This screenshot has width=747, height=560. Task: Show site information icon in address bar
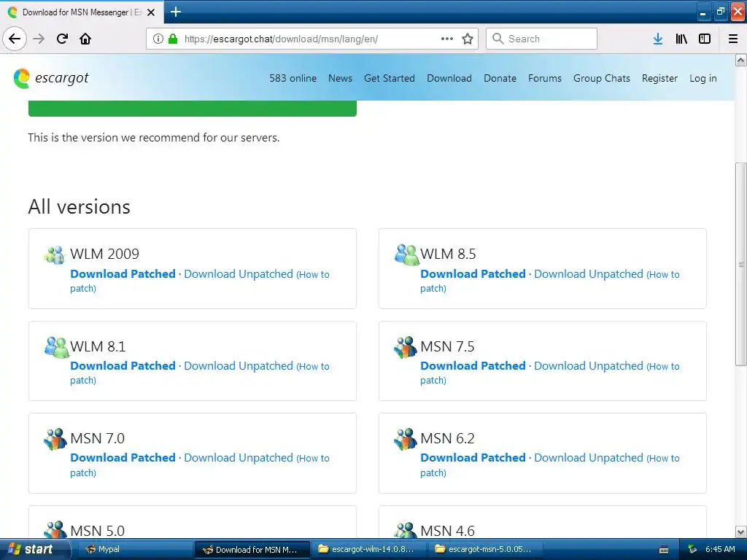tap(158, 39)
